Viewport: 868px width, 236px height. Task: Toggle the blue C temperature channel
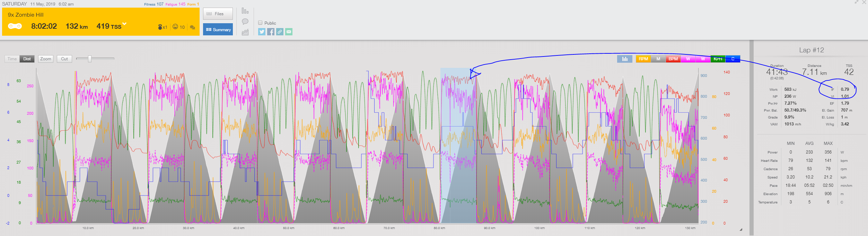click(x=733, y=59)
